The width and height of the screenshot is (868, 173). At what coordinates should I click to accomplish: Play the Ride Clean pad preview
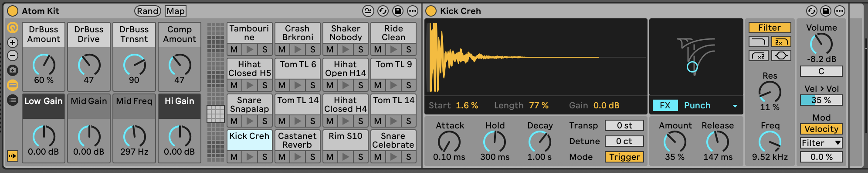pyautogui.click(x=393, y=49)
